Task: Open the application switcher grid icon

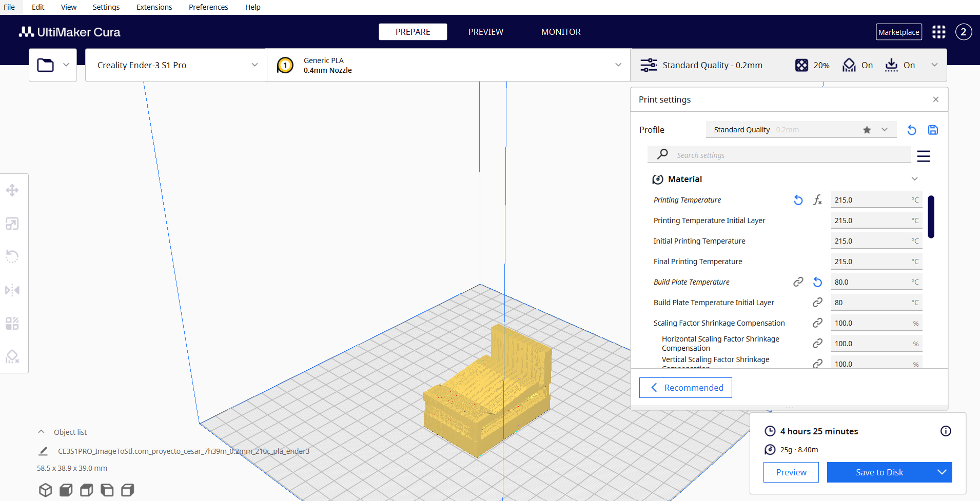Action: click(x=939, y=32)
